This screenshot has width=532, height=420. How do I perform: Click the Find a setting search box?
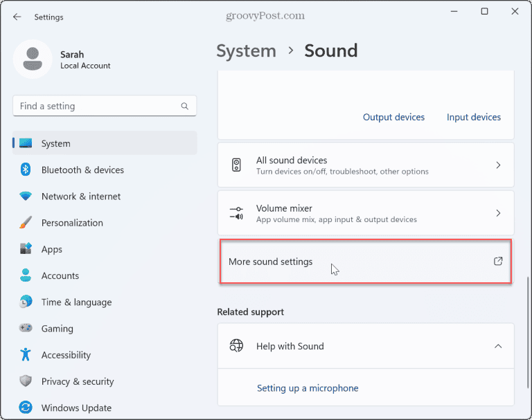coord(97,107)
